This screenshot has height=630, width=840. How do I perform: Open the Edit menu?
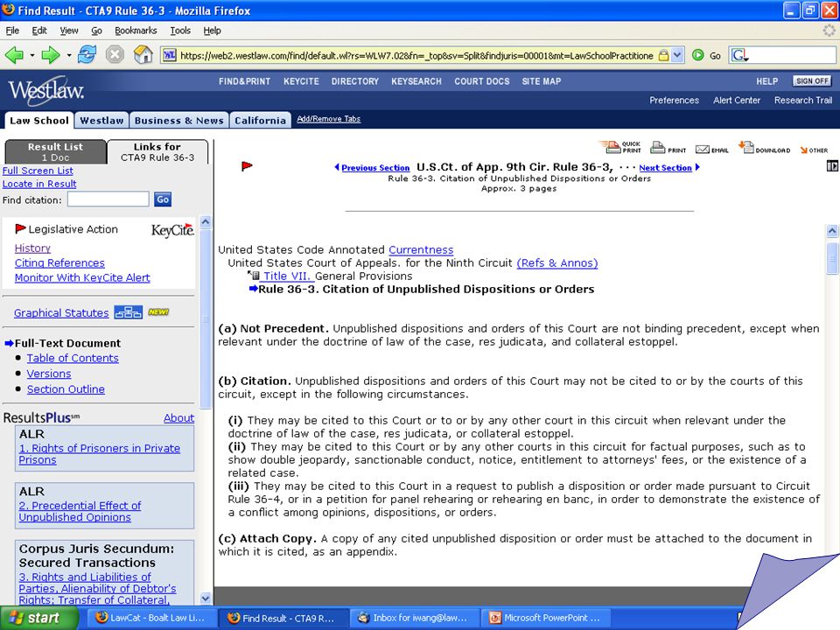pyautogui.click(x=39, y=31)
